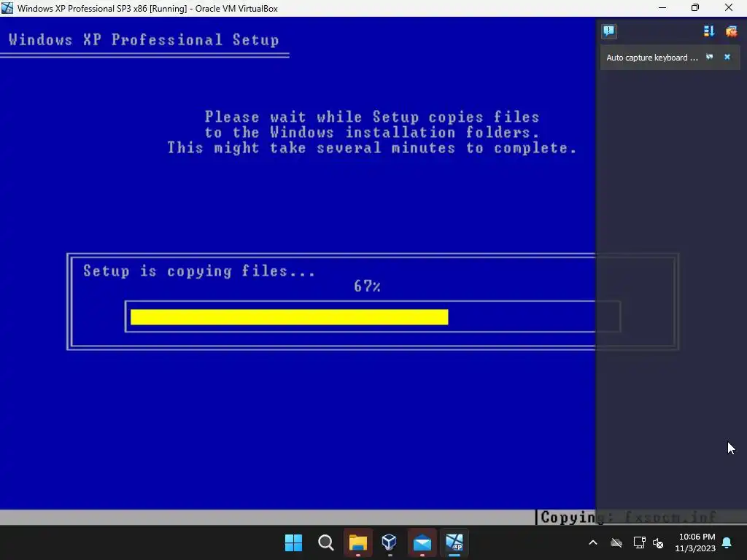747x560 pixels.
Task: Click the remove finished notifications icon
Action: pos(731,31)
